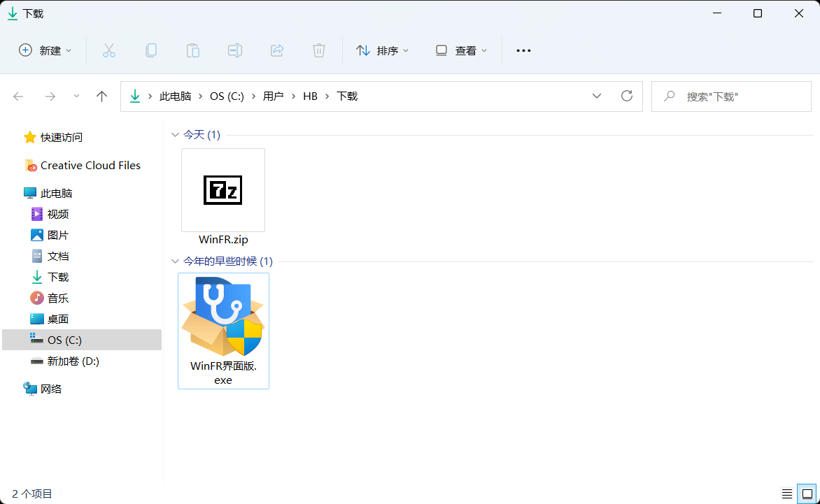Open 图片 folder in sidebar
The height and width of the screenshot is (504, 820).
[50, 235]
